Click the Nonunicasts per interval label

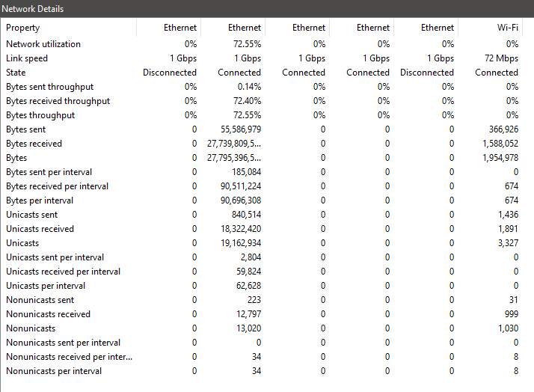[52, 371]
